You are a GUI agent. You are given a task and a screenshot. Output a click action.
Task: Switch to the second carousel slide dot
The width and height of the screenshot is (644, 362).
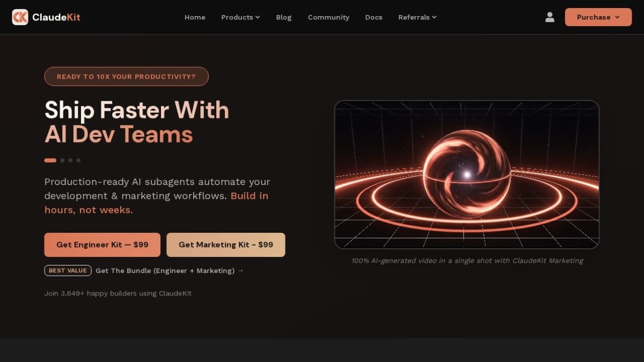(x=62, y=160)
